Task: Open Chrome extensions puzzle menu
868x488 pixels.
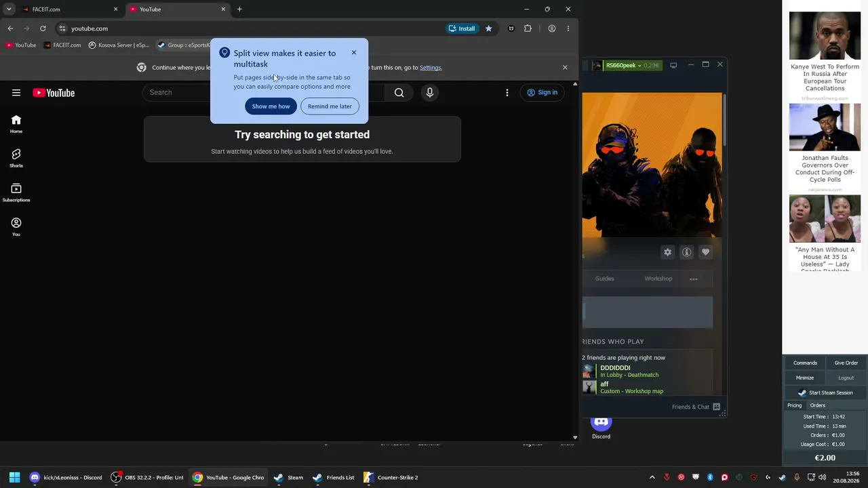Action: coord(528,28)
